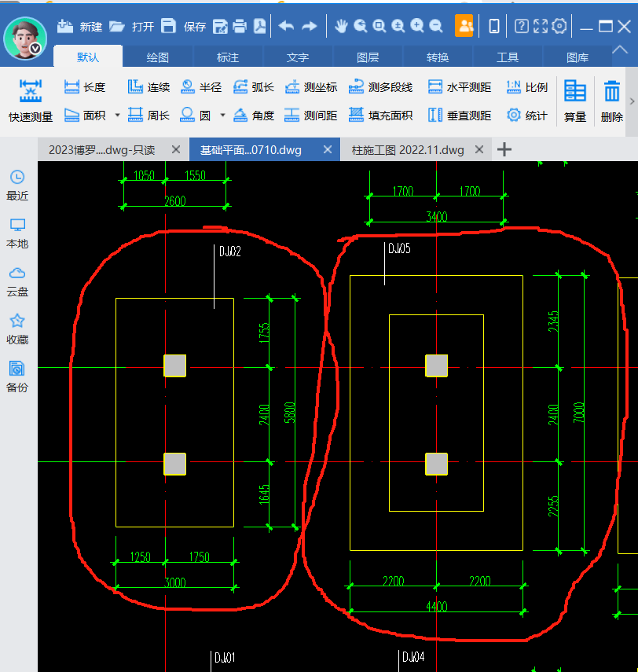The image size is (638, 672).
Task: Expand more ribbon tools right arrow
Action: click(x=632, y=101)
